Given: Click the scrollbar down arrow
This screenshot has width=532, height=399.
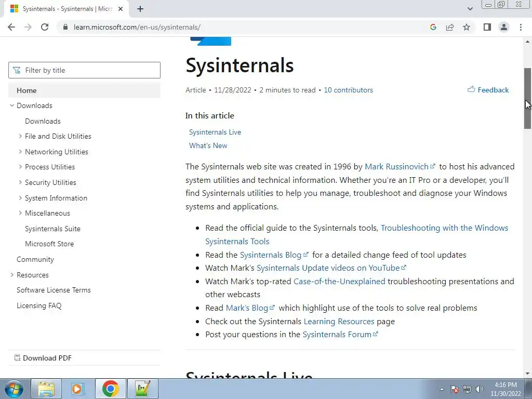Looking at the screenshot, I should tap(527, 374).
